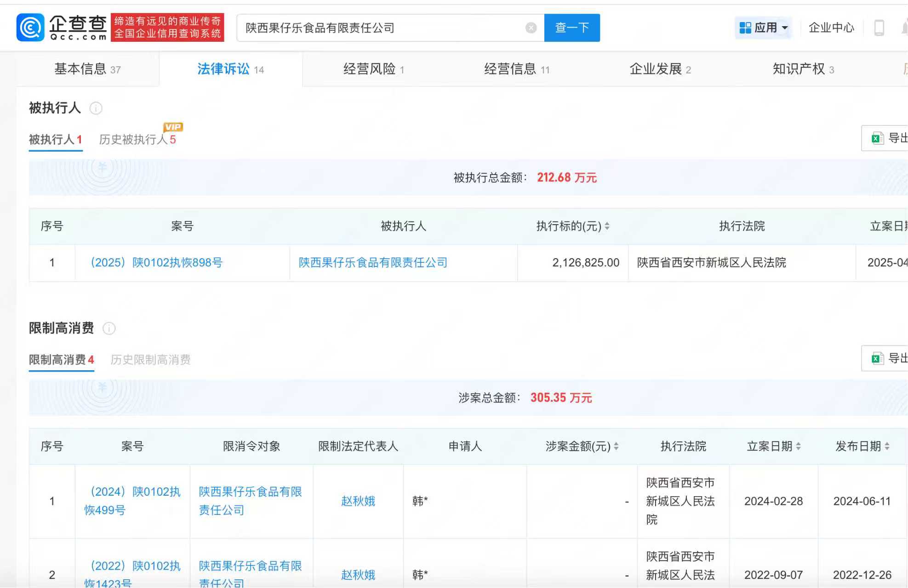Select the 法律诉讼 tab
The height and width of the screenshot is (588, 908).
[231, 69]
